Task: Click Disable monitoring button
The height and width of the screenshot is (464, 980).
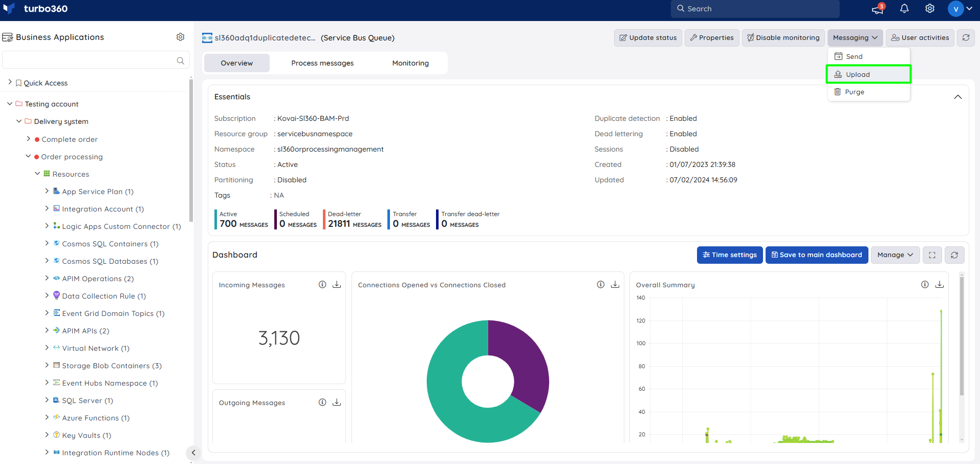Action: [x=783, y=37]
